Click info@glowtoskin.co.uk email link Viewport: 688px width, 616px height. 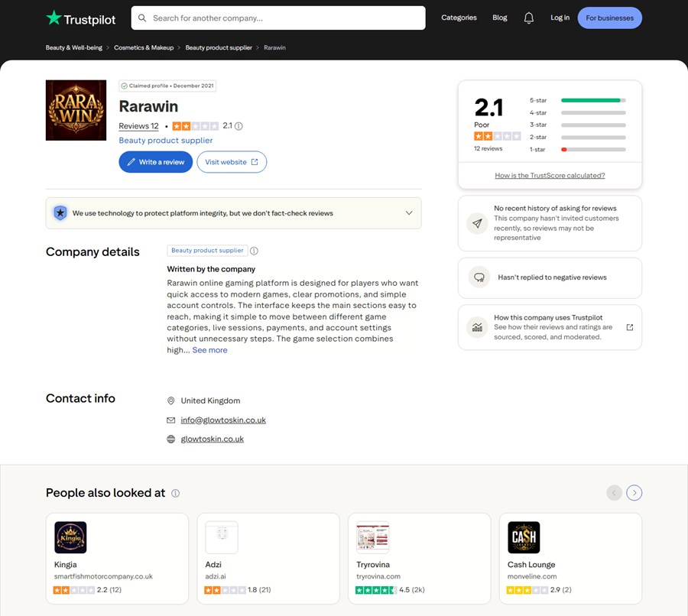[223, 420]
